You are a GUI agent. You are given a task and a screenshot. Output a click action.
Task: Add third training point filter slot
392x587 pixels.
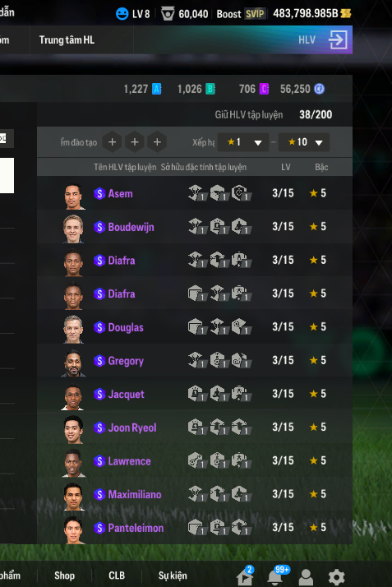[157, 142]
